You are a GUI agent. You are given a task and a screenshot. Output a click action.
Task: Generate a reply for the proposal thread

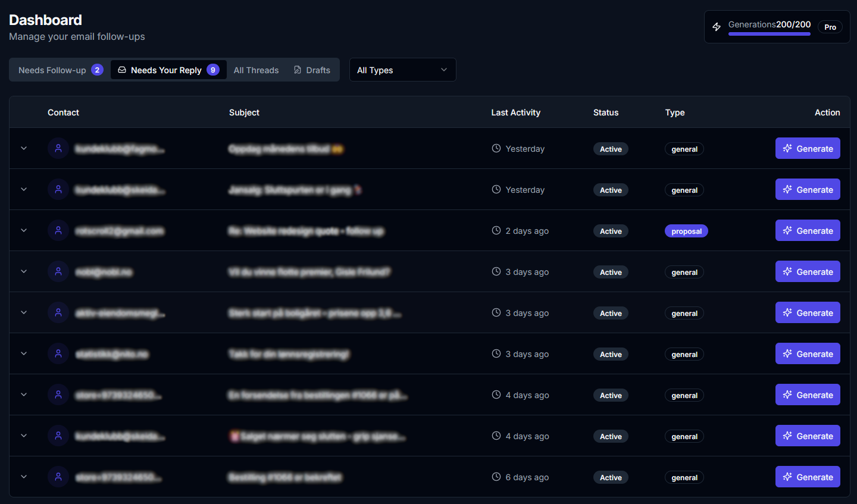click(x=808, y=230)
